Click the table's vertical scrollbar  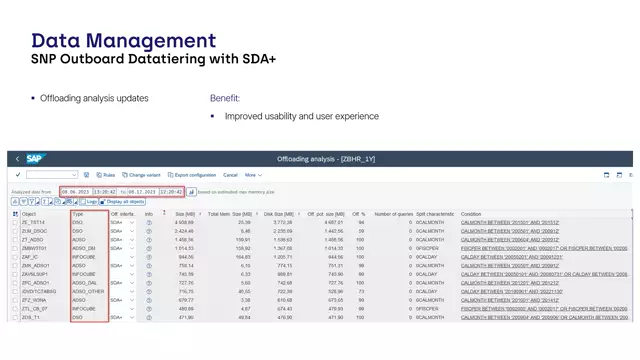(x=631, y=265)
